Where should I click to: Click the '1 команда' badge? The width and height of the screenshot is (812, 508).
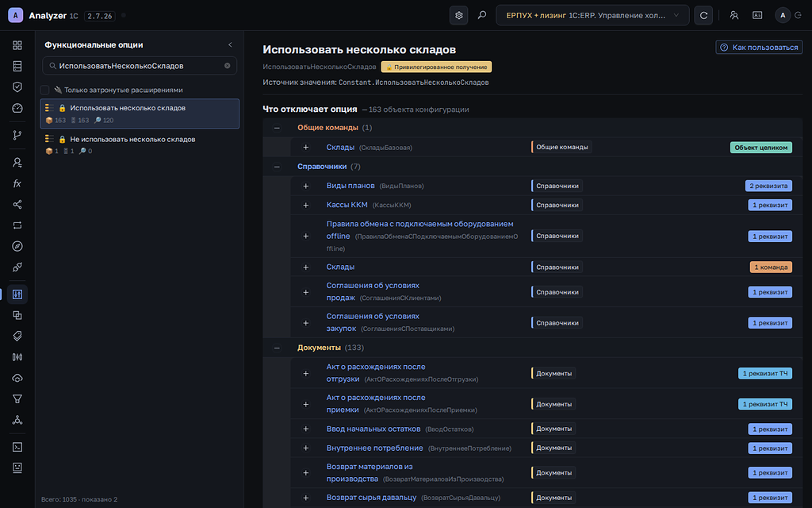pyautogui.click(x=771, y=267)
